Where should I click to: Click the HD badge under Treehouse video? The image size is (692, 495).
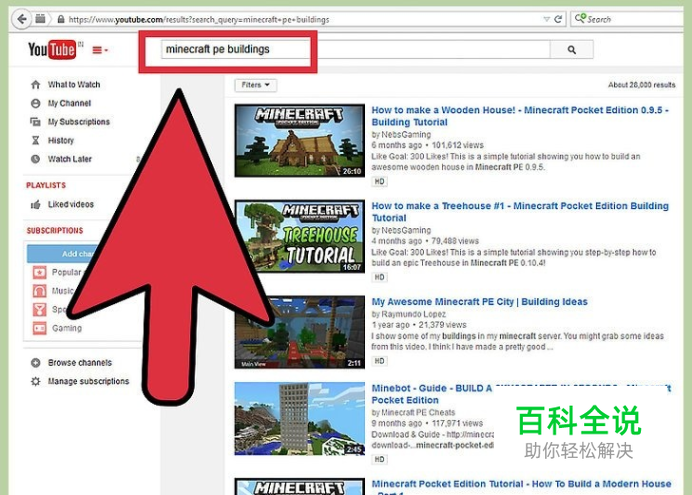[x=379, y=277]
